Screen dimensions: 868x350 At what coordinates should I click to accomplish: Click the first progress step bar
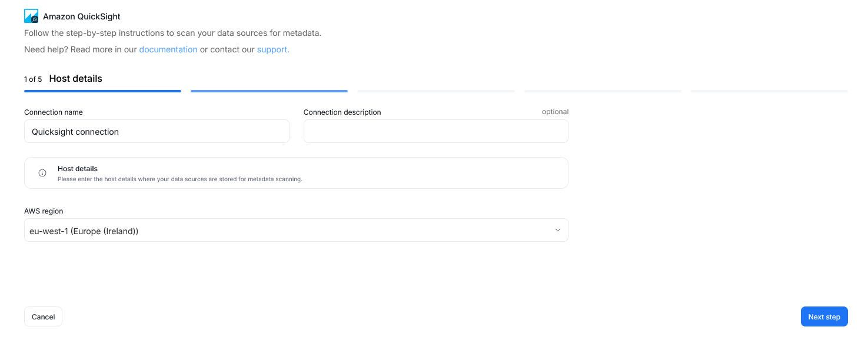(102, 91)
